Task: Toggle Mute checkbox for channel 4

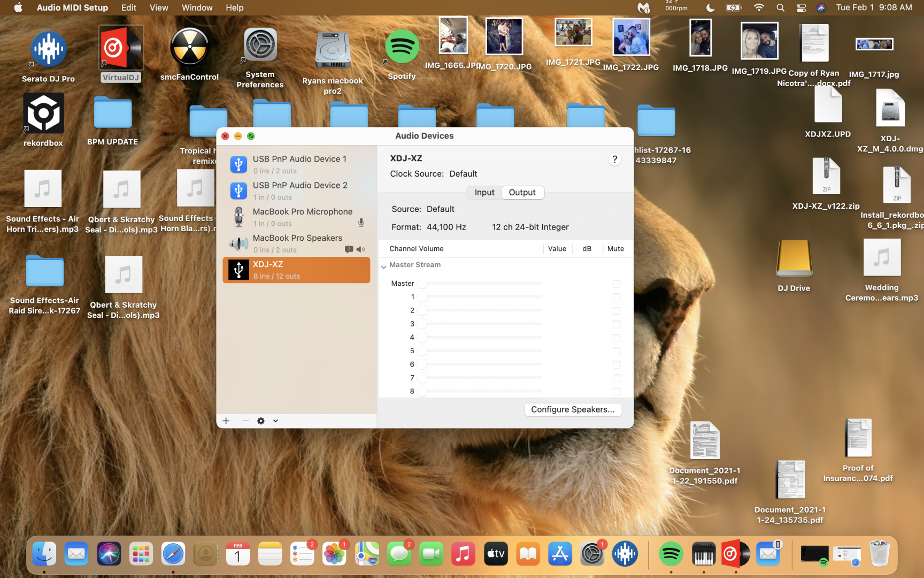Action: click(617, 338)
